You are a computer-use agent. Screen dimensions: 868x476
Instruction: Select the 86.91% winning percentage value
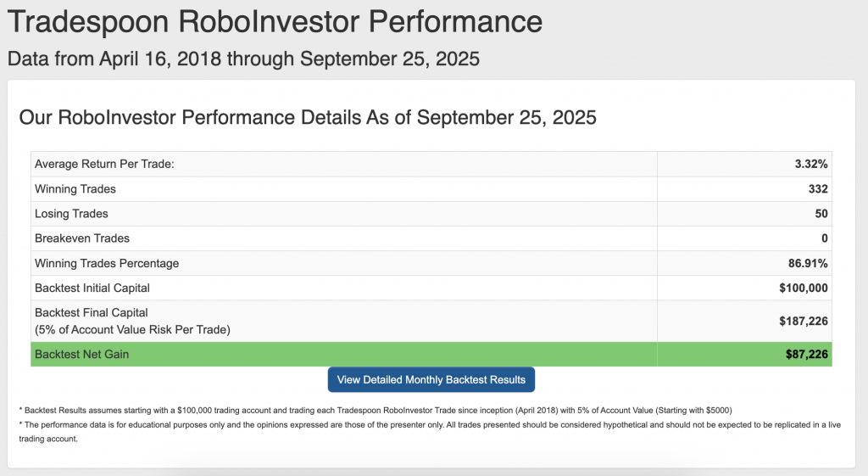808,263
